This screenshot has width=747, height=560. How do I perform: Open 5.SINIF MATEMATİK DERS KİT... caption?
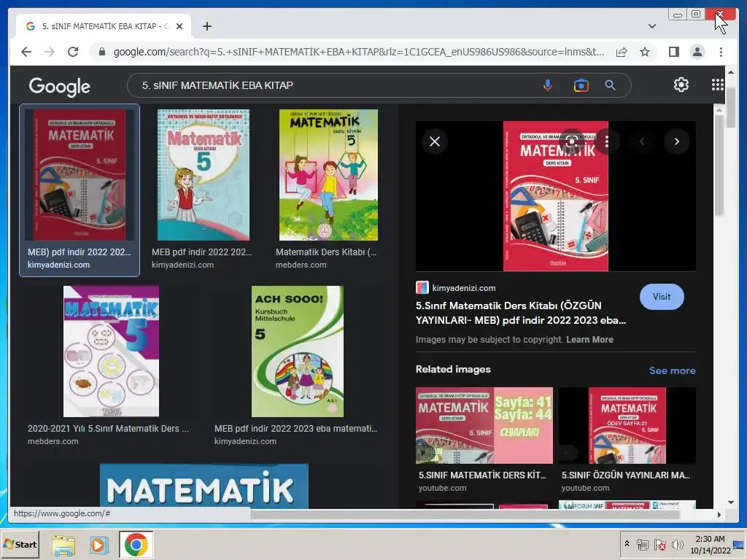click(482, 475)
